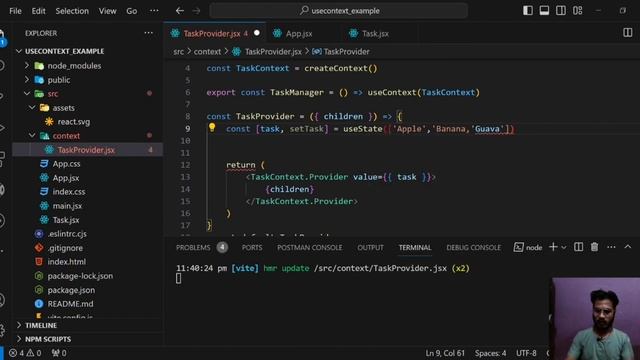Click the src breadcrumb segment
The height and width of the screenshot is (360, 640).
[x=178, y=52]
